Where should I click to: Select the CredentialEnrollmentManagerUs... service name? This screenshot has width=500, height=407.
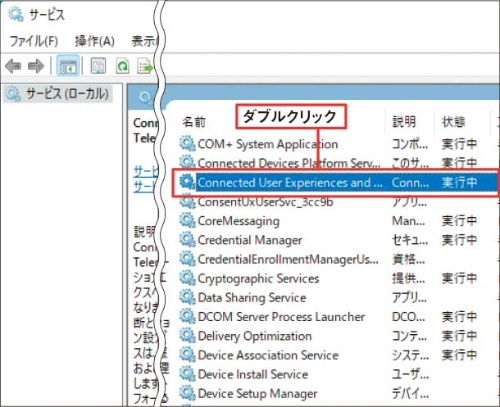tap(288, 259)
